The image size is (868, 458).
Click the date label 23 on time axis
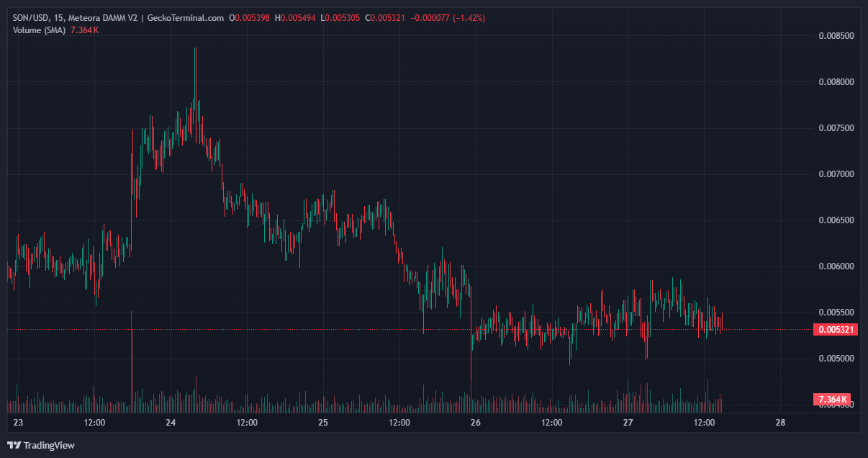click(19, 423)
